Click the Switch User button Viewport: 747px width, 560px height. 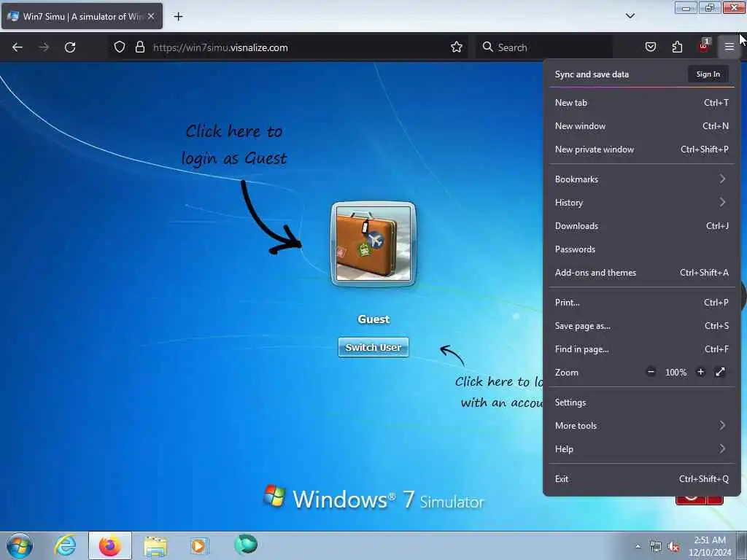[x=373, y=347]
